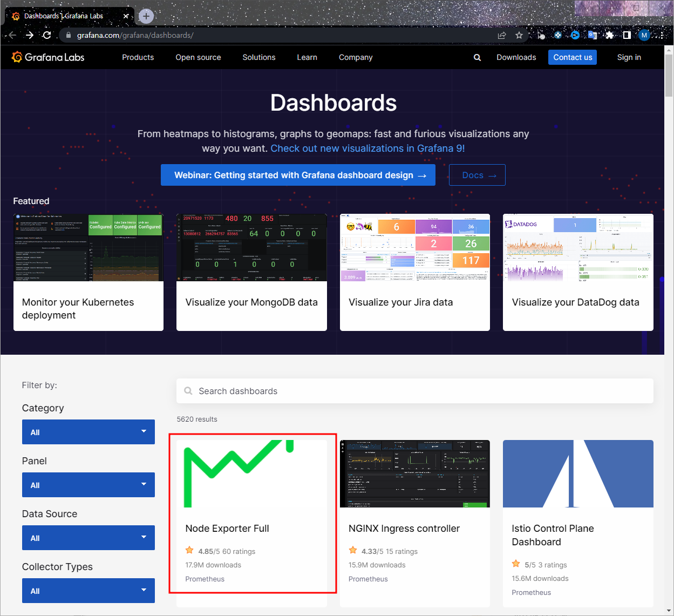This screenshot has width=674, height=616.
Task: Open the Solutions menu
Action: 259,57
